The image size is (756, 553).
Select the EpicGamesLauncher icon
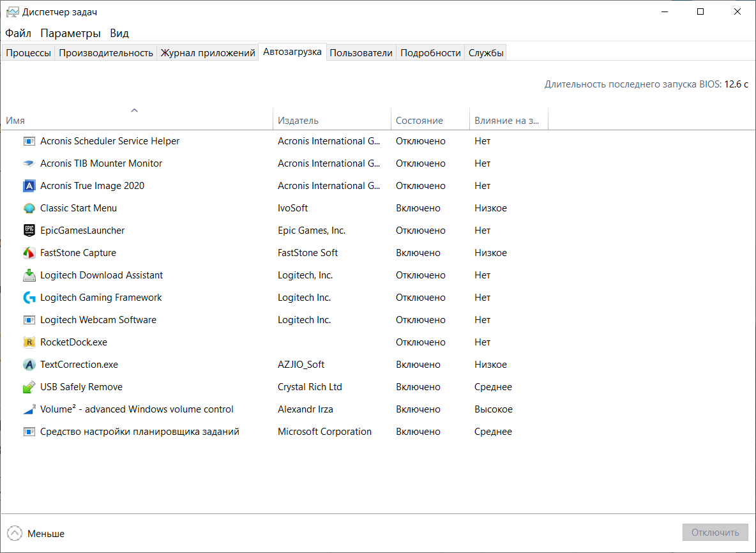29,231
